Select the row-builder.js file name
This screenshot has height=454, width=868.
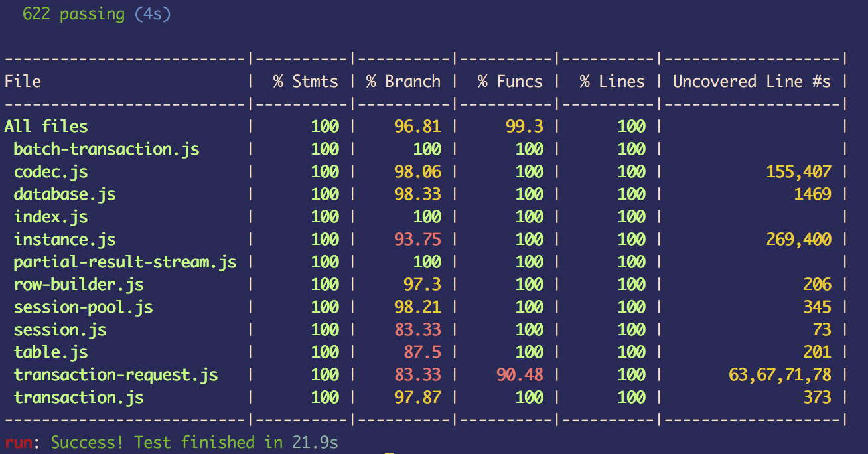tap(78, 285)
